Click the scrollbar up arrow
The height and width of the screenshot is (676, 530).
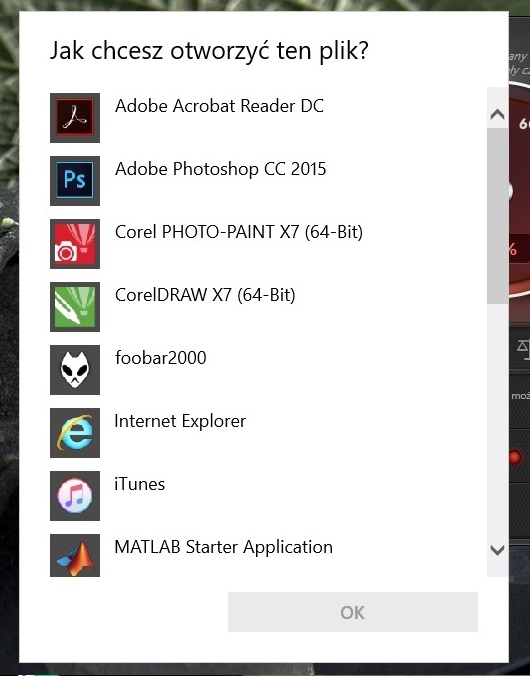pos(498,114)
